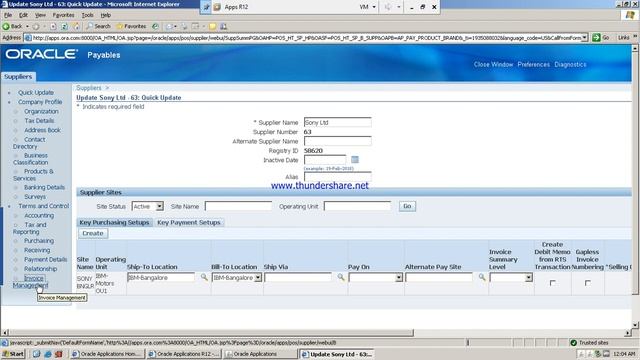This screenshot has height=360, width=640.
Task: Click the red quick launch icon
Action: tap(58, 354)
